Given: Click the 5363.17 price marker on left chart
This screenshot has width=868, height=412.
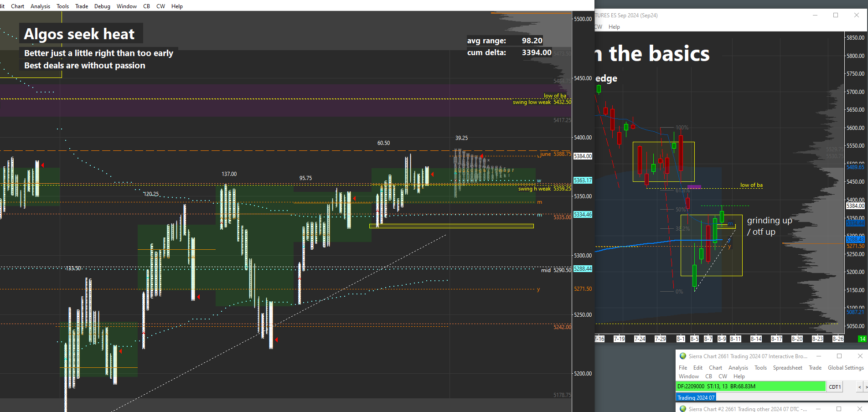Looking at the screenshot, I should click(x=583, y=180).
